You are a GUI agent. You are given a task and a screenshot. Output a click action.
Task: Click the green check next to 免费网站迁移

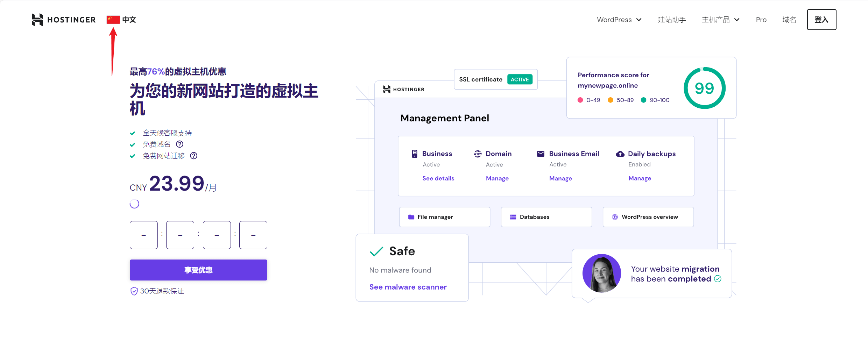[x=132, y=156]
